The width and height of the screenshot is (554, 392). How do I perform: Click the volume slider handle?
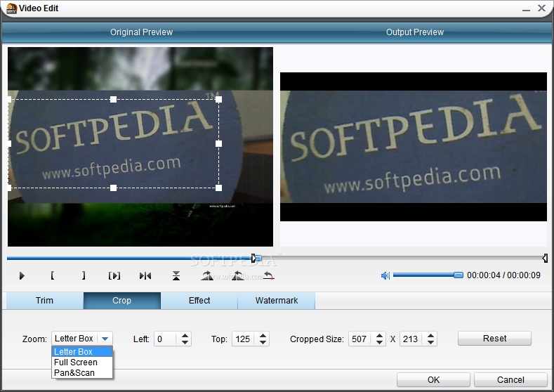click(459, 275)
